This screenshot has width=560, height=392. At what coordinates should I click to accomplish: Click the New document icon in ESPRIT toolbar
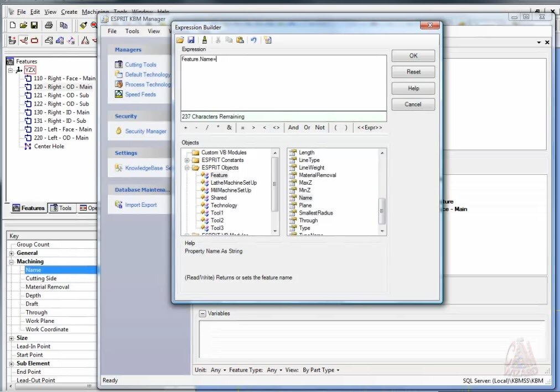[x=13, y=25]
